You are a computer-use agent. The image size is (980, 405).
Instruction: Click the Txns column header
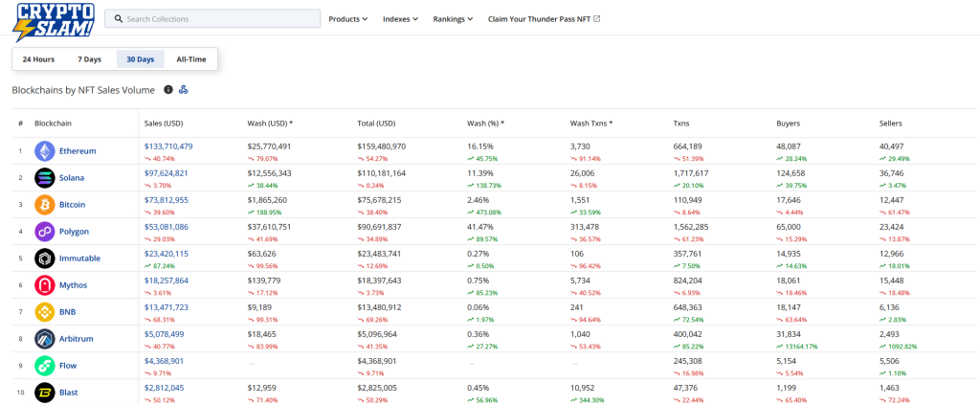pyautogui.click(x=681, y=124)
